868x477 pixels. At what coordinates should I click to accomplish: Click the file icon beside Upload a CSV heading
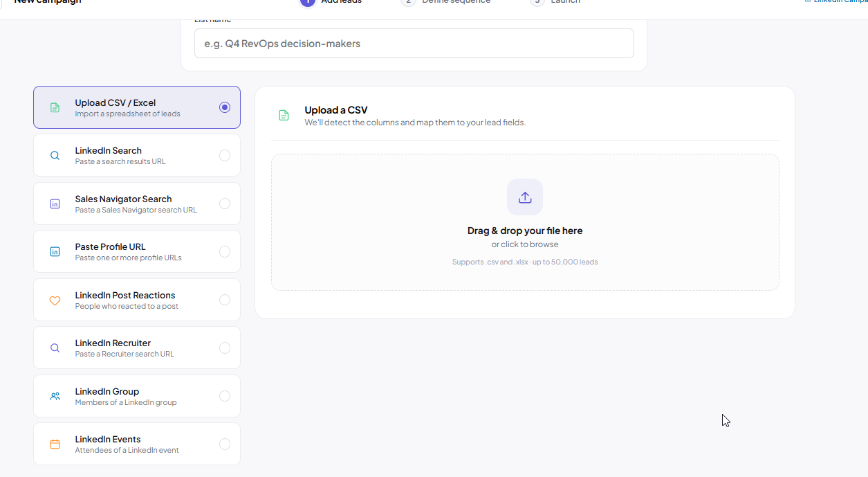284,115
